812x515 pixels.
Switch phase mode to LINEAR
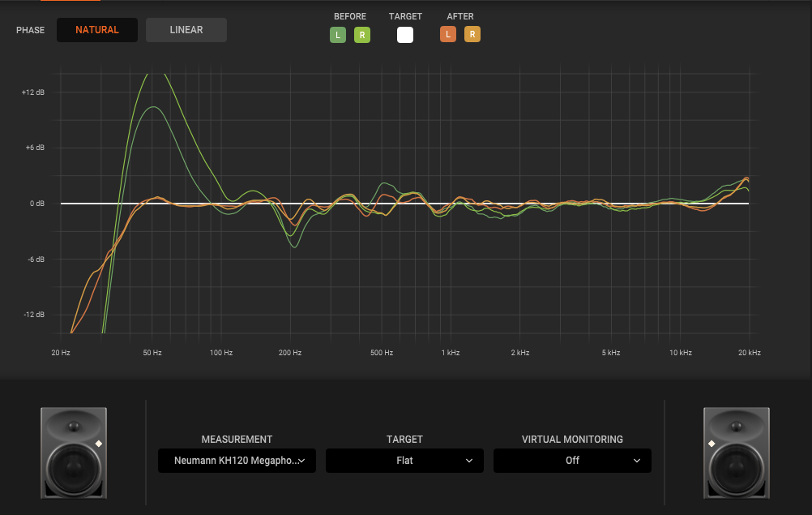186,30
